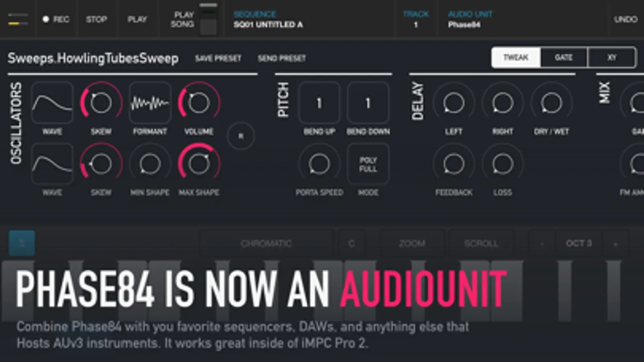Toggle keyboard SCROLL mode

[481, 243]
